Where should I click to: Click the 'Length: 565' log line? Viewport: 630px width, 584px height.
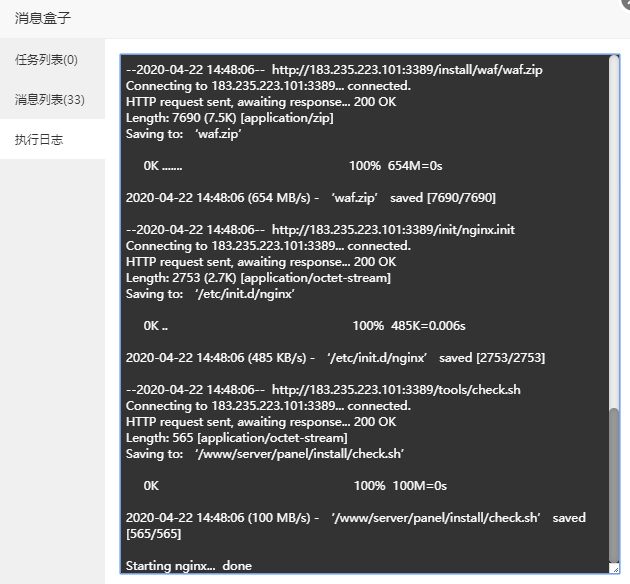coord(237,438)
